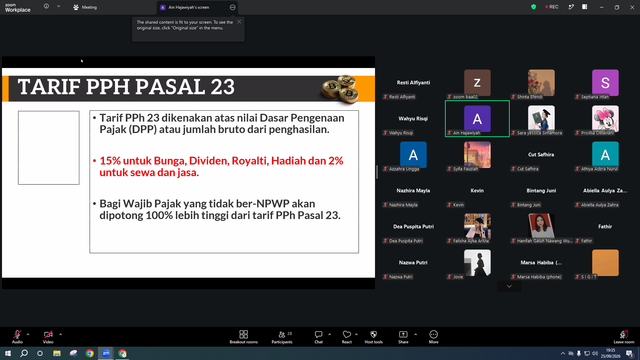Click the red 15% untuk Bunga bullet text
Screen dimensions: 640x360
(222, 167)
